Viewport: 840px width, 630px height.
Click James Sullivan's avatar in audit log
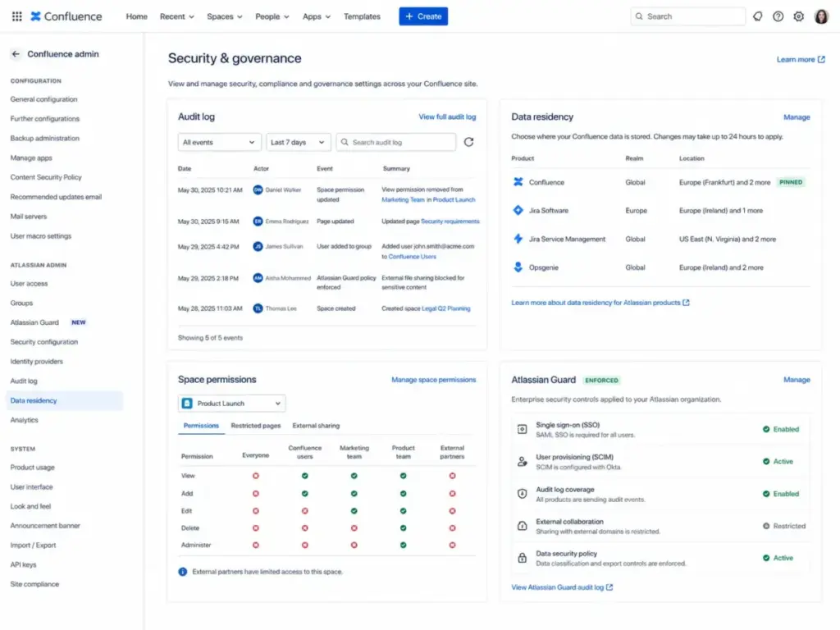coord(258,246)
